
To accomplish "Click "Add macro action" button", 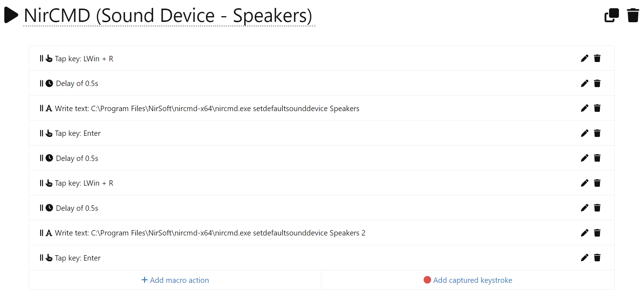I will click(x=175, y=280).
